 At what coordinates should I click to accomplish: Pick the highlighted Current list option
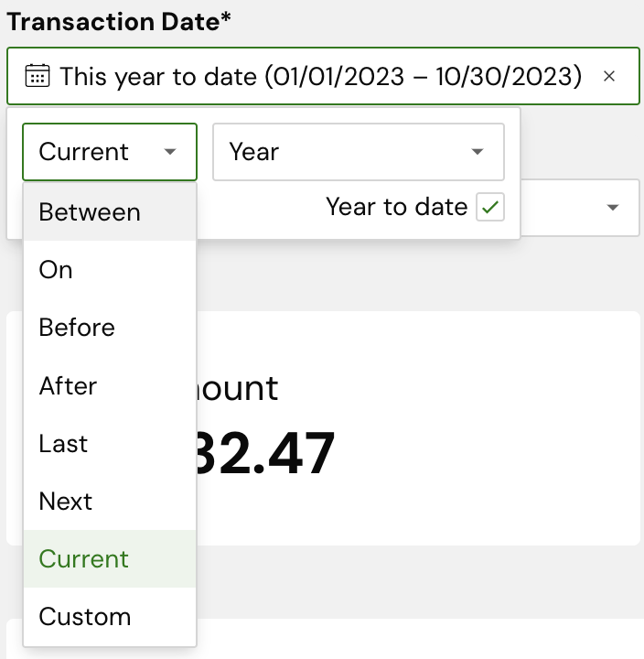point(84,559)
